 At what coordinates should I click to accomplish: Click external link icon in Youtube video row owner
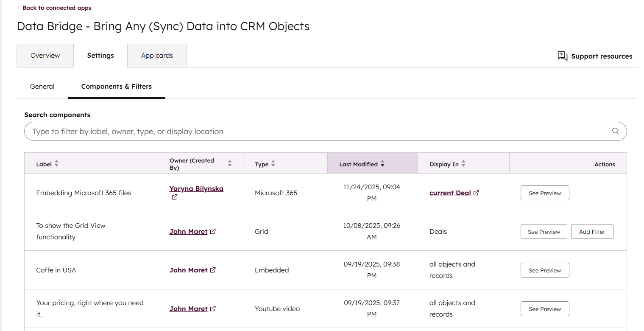pos(213,309)
